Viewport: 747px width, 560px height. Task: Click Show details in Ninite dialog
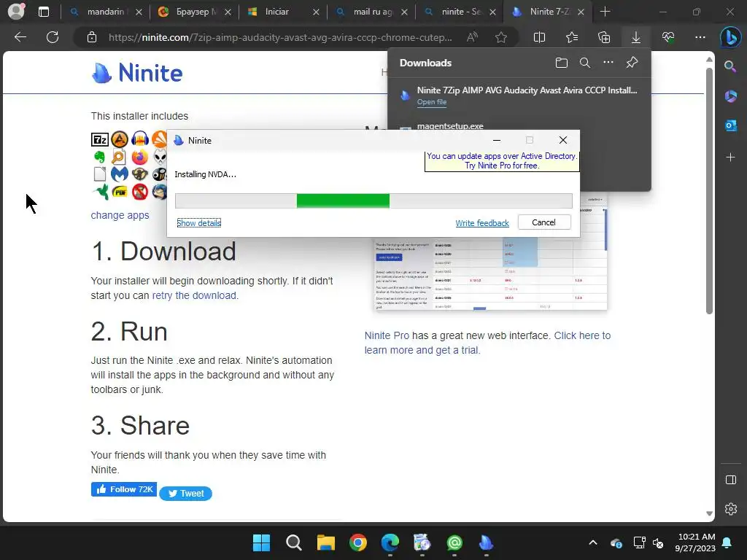tap(198, 223)
